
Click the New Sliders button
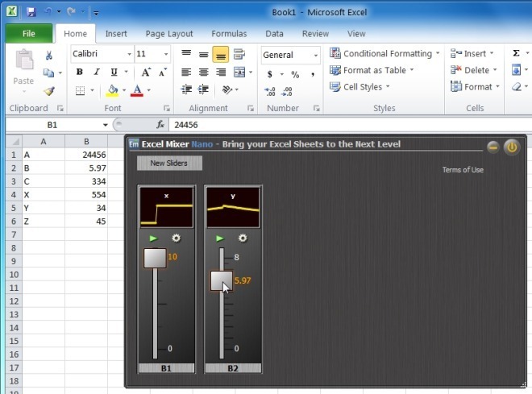pos(169,163)
